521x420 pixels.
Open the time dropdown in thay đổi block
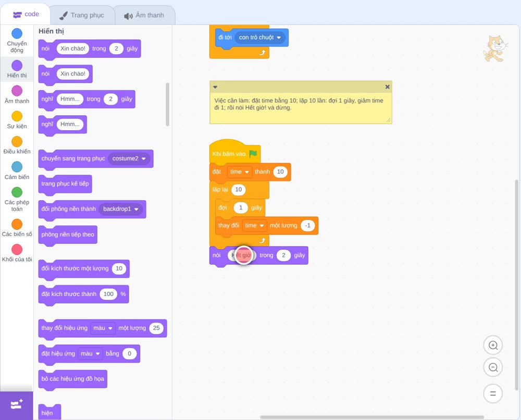coord(254,226)
